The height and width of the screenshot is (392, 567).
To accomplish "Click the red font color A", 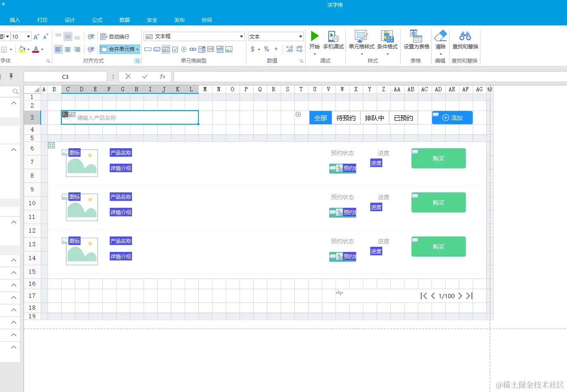I will point(36,49).
